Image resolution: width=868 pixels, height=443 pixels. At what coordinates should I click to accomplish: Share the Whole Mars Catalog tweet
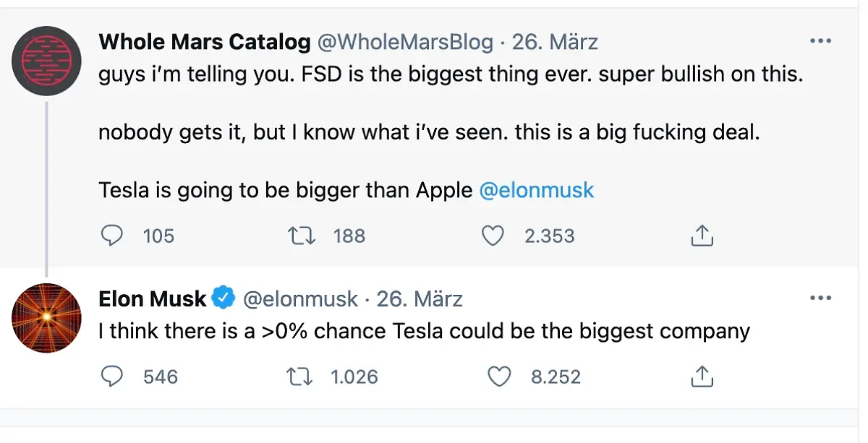tap(702, 236)
